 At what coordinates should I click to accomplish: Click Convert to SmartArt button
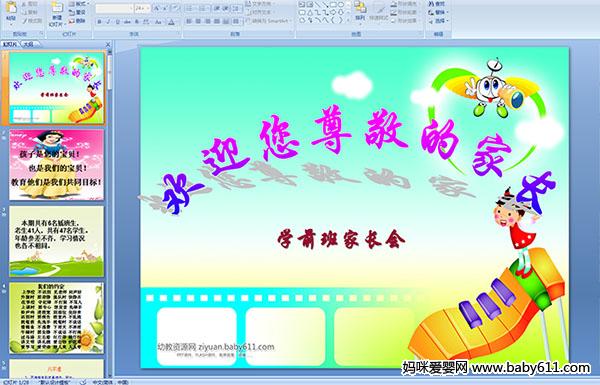(x=269, y=21)
